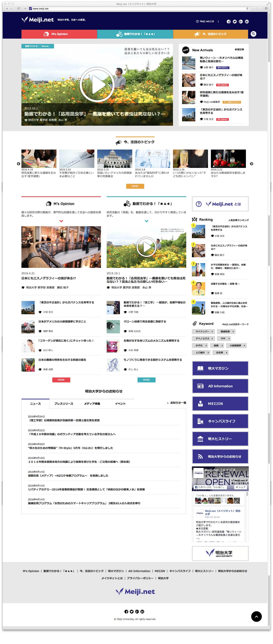Click the 少子化 keyword tag

200,345
